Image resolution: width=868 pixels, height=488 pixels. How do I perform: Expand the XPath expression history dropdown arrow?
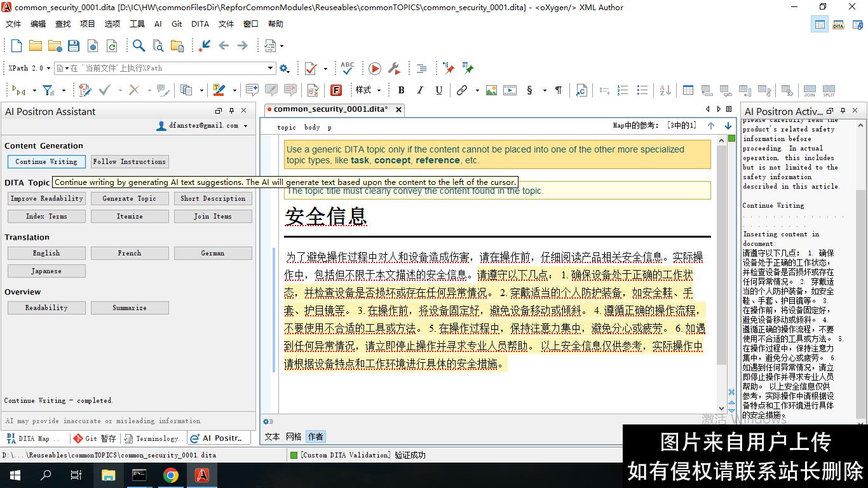270,68
